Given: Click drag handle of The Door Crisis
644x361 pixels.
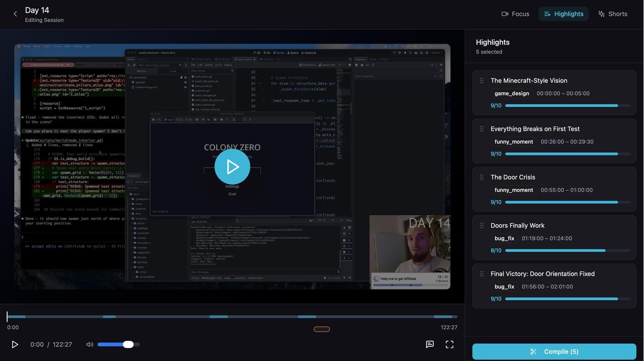Looking at the screenshot, I should [482, 177].
